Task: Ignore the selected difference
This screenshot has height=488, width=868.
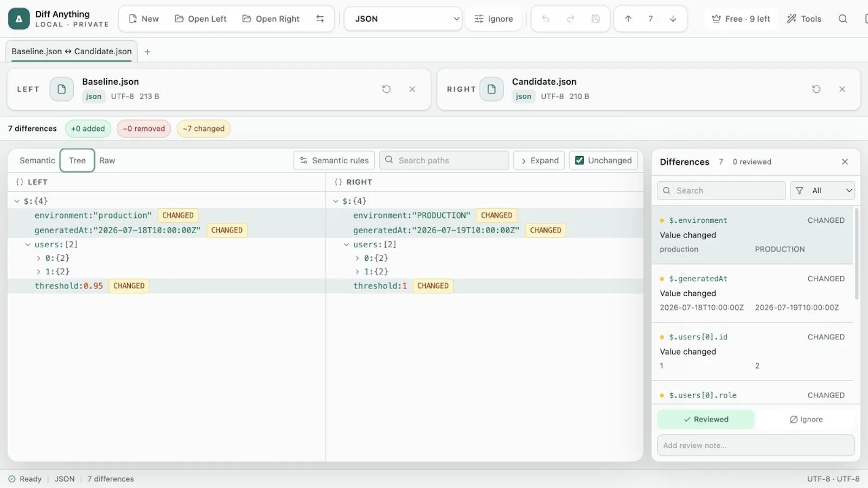Action: tap(806, 420)
